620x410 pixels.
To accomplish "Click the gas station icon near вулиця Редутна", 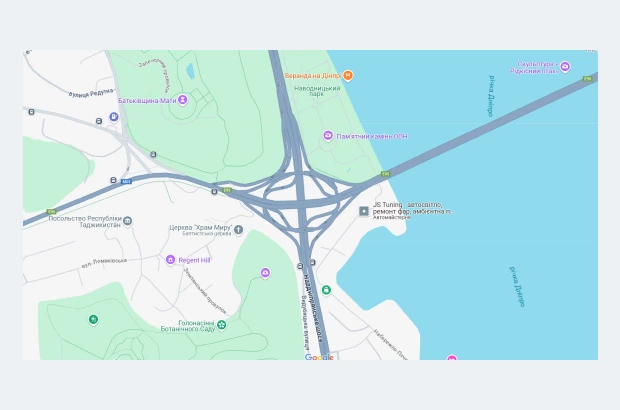I will click(114, 117).
